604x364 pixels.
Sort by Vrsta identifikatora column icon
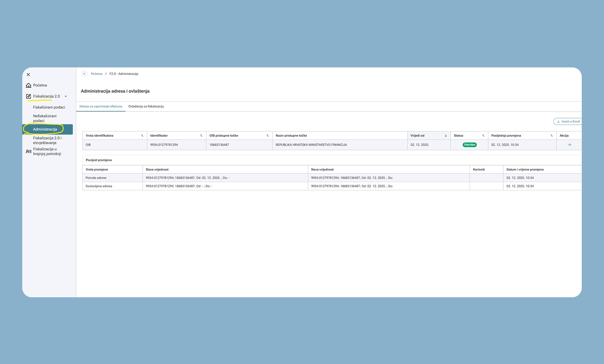(142, 135)
